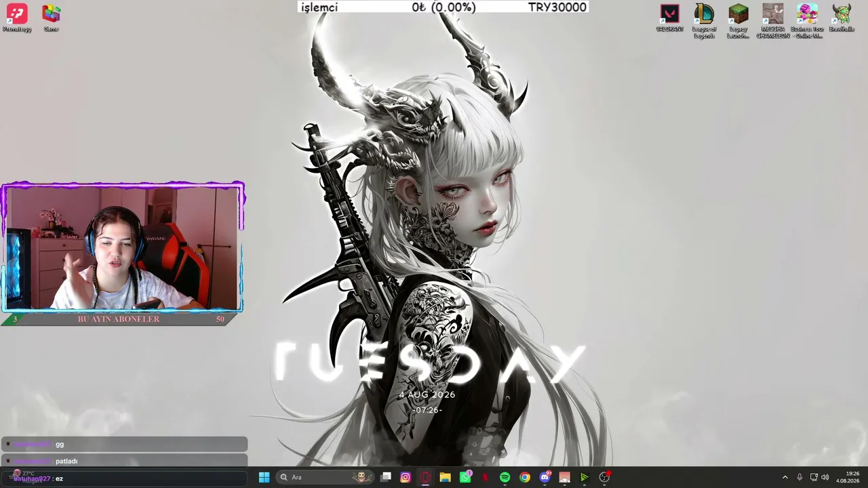Open Discord from the taskbar
Screen dimensions: 868x488
click(545, 477)
